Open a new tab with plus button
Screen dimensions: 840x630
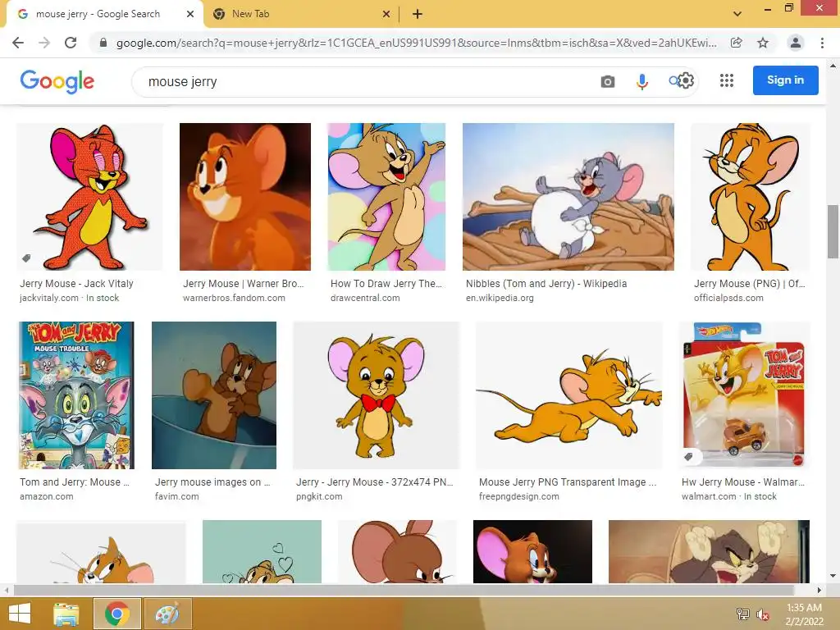click(418, 14)
